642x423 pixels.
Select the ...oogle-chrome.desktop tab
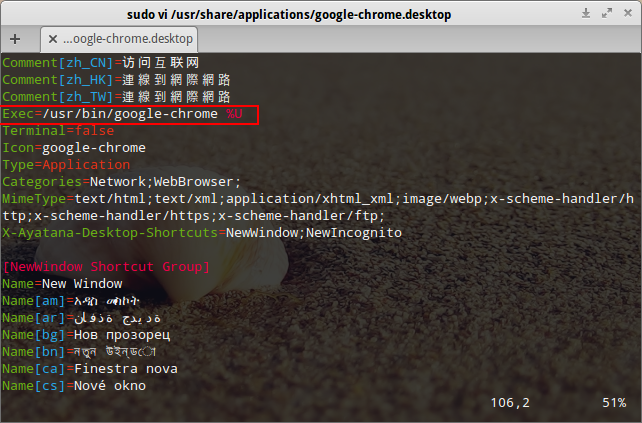point(119,39)
